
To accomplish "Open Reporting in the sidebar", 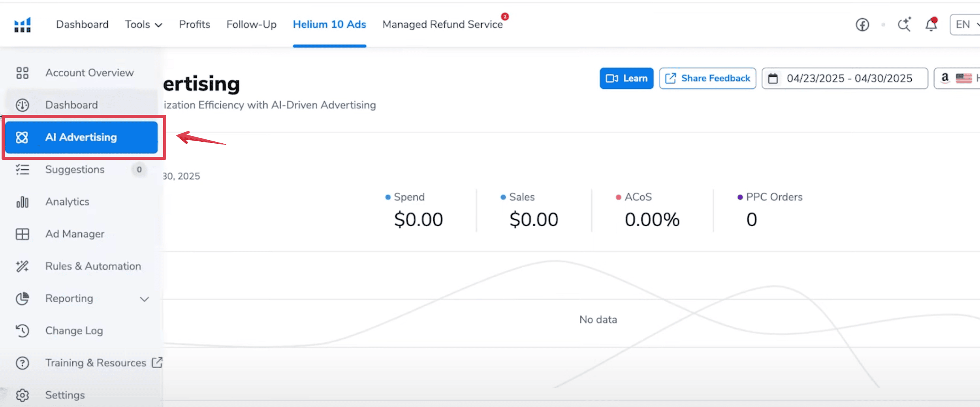I will pyautogui.click(x=69, y=298).
